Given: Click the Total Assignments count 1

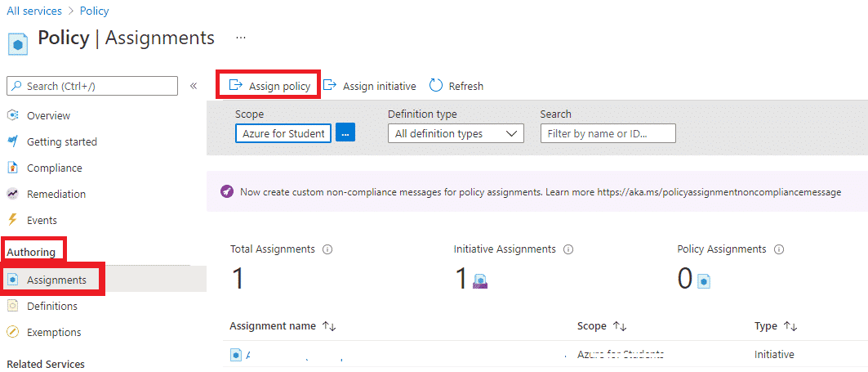Looking at the screenshot, I should (238, 278).
